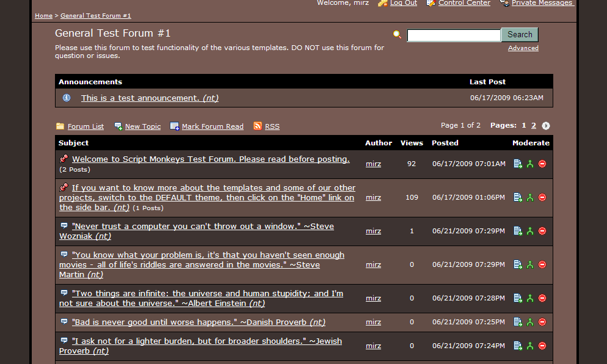Click speech-bubble icon of Danish Proverb topic

coord(64,321)
